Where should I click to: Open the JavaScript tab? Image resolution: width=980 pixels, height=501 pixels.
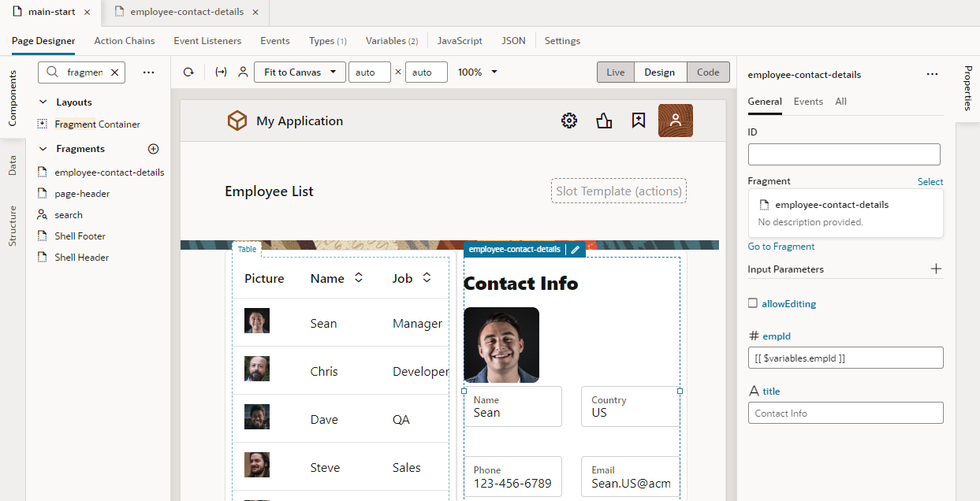pos(460,41)
